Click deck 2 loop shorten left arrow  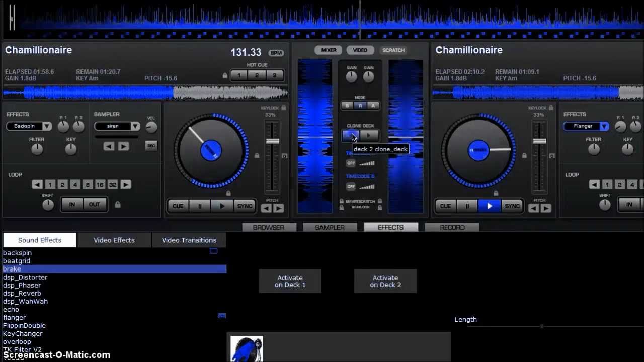(594, 185)
